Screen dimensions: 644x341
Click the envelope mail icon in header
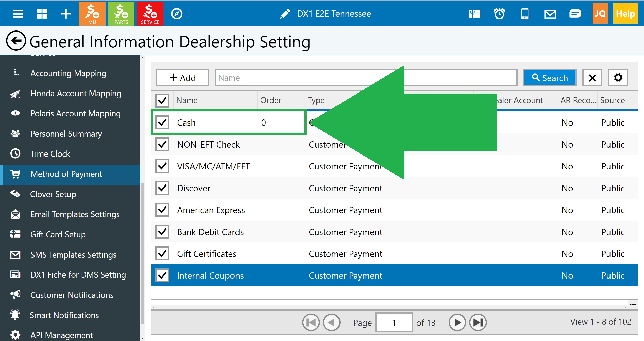click(x=550, y=14)
